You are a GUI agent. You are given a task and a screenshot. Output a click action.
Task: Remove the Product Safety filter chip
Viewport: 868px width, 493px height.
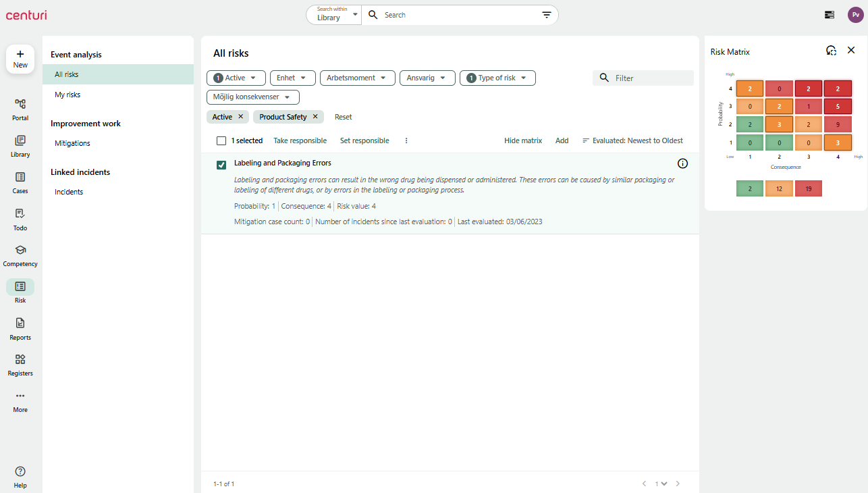[x=315, y=117]
